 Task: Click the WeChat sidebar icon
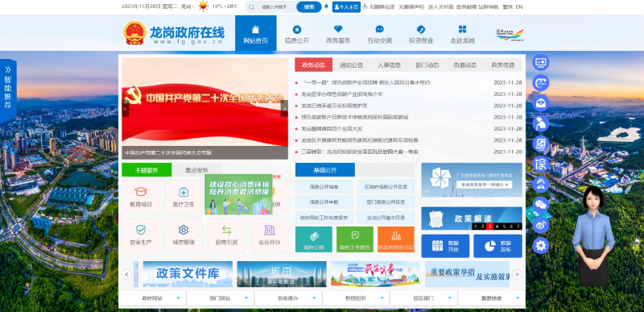tap(540, 205)
